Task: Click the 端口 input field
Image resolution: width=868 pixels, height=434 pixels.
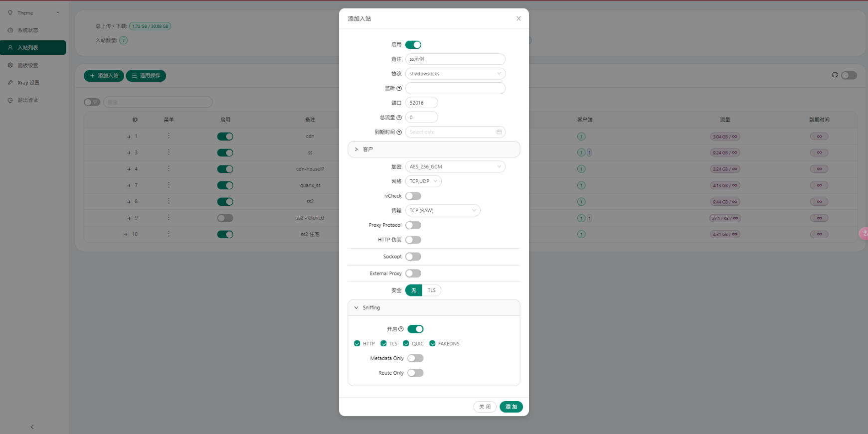Action: 421,103
